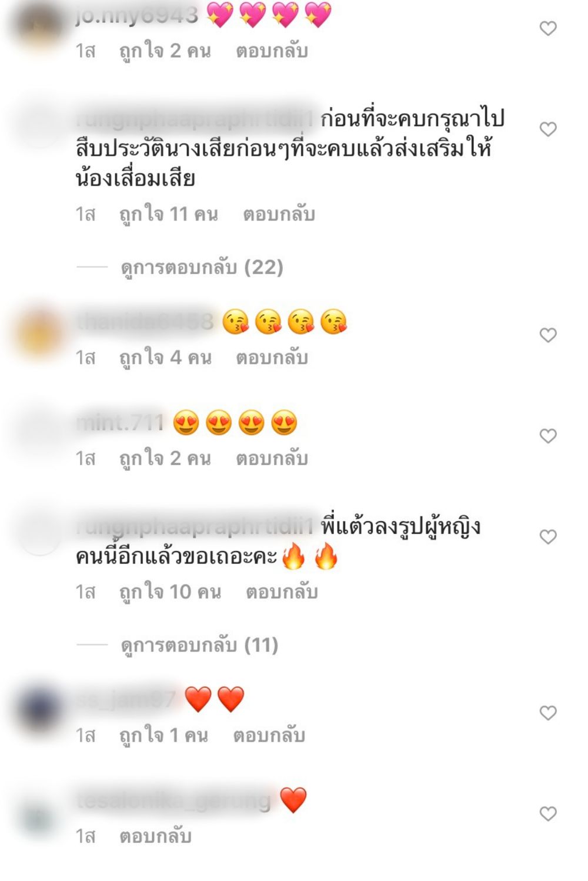Reply to the comment liked by 11 people
The image size is (588, 881).
[279, 214]
